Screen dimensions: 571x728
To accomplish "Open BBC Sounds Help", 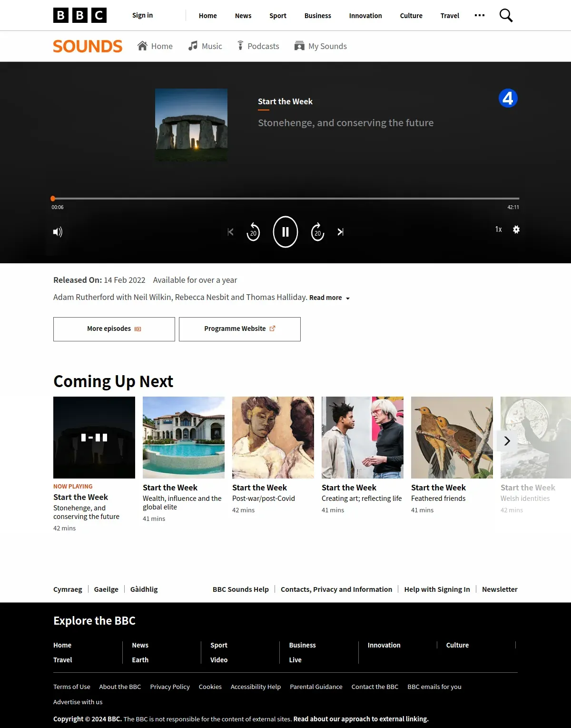I will [241, 589].
